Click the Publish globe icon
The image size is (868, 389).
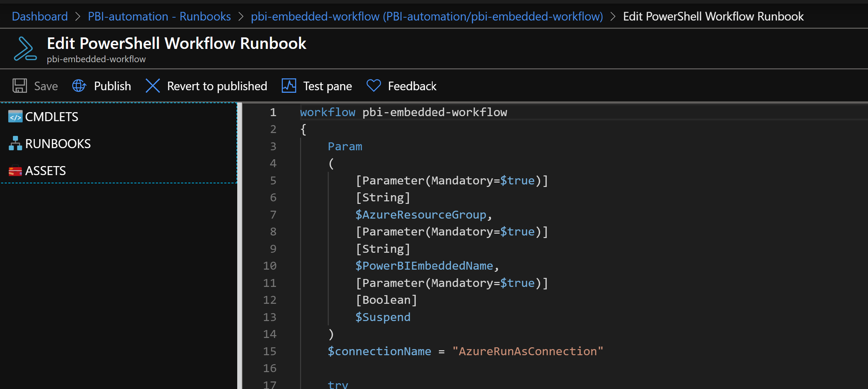tap(79, 86)
